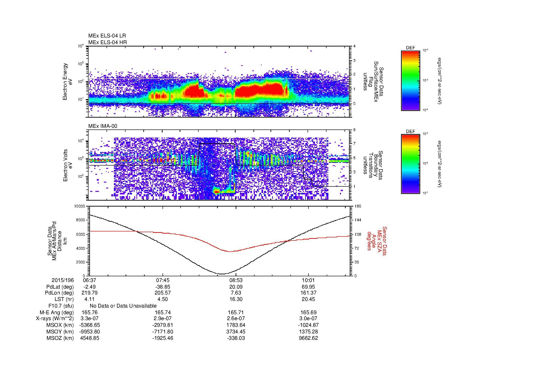Click the altitude curve minimum near 08:45
The height and width of the screenshot is (392, 555).
222,274
